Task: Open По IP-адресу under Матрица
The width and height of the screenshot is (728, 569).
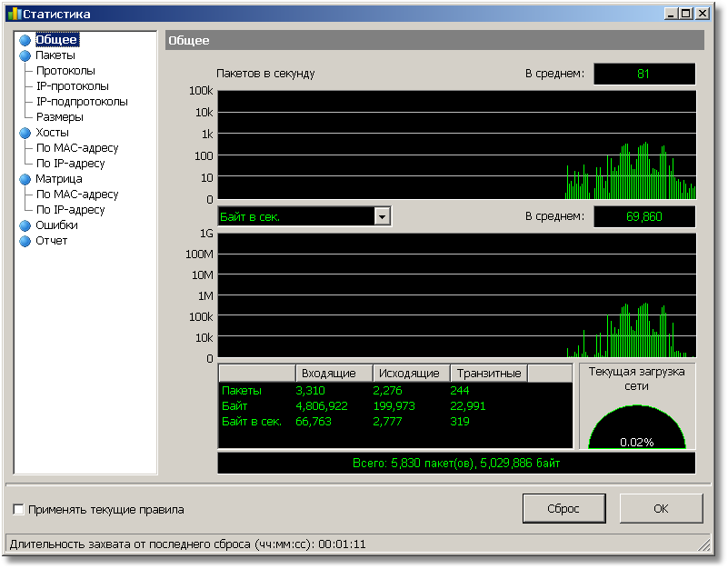Action: tap(71, 210)
